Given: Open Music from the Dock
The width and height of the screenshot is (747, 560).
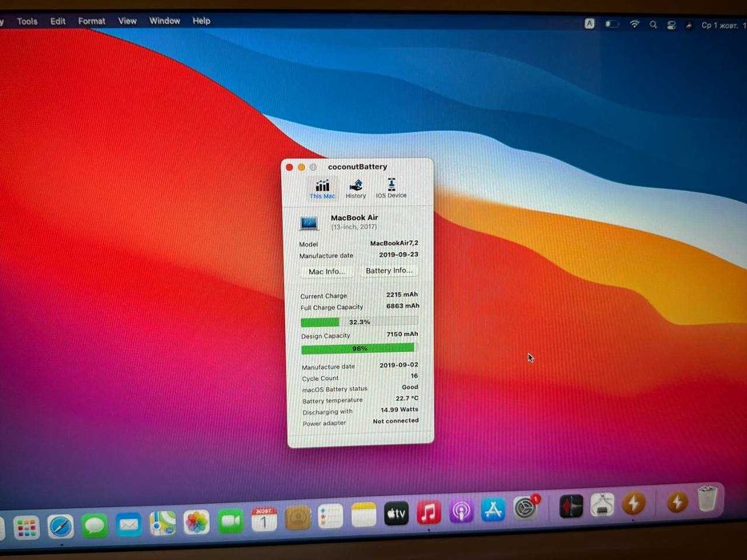Looking at the screenshot, I should 429,512.
